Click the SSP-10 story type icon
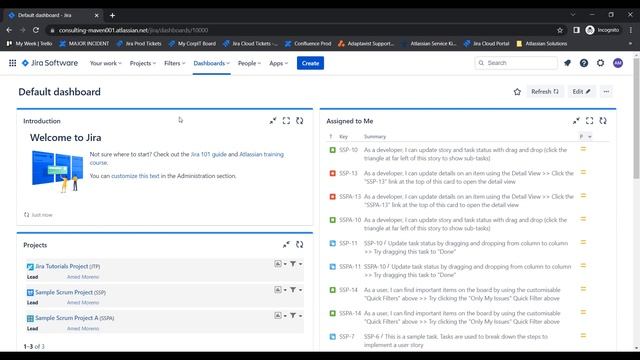640x360 pixels. tap(333, 150)
